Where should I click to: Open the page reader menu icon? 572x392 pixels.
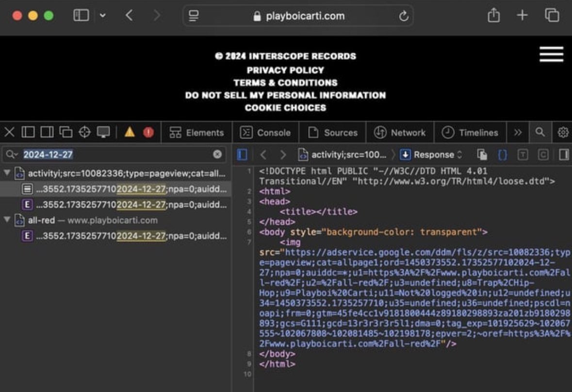click(194, 16)
